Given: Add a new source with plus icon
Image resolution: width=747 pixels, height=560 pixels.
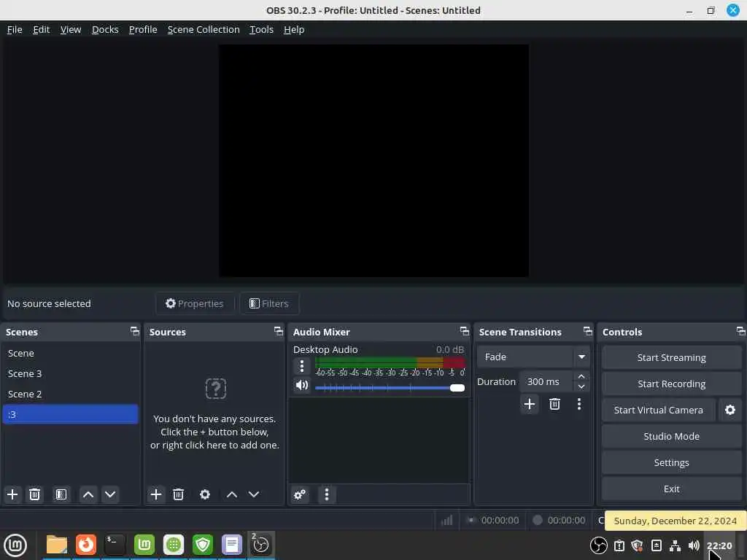Looking at the screenshot, I should tap(156, 494).
